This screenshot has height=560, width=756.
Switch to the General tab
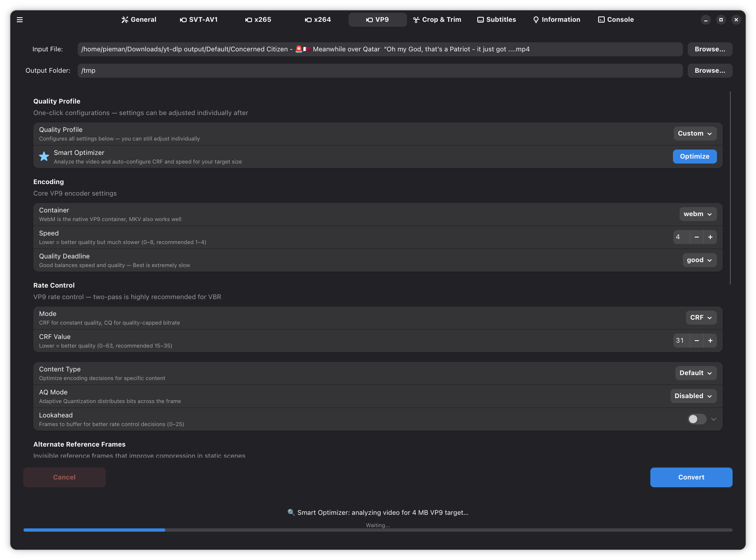coord(139,20)
